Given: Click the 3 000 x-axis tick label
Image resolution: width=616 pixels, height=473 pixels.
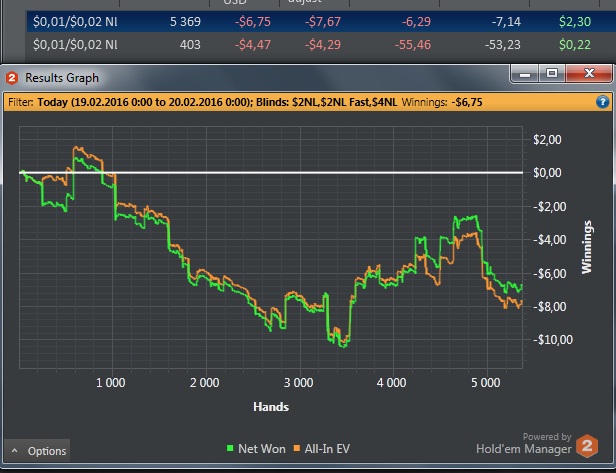Looking at the screenshot, I should tap(298, 382).
